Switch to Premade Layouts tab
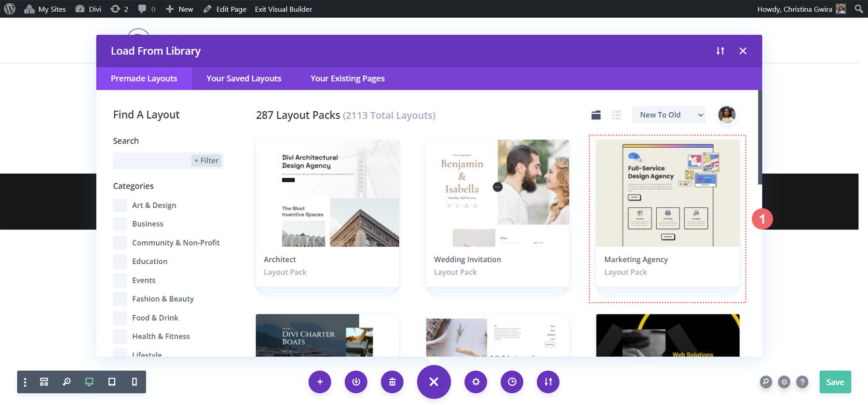Screen dimensions: 868x405 point(144,79)
